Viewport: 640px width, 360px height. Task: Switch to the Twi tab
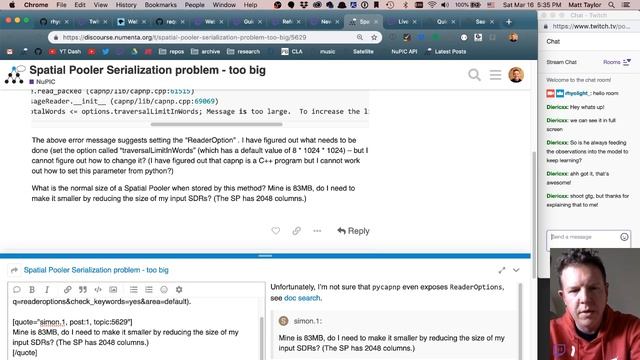click(x=94, y=22)
